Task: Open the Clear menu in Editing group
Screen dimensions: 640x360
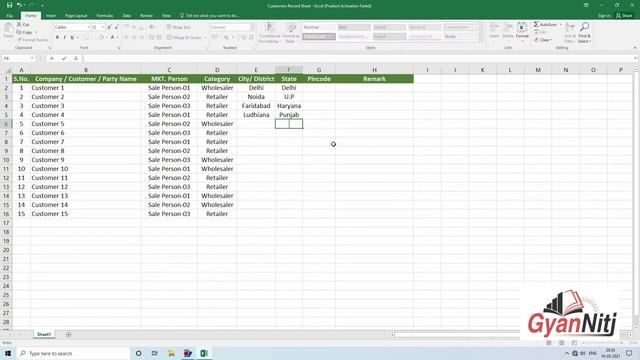Action: pyautogui.click(x=543, y=40)
